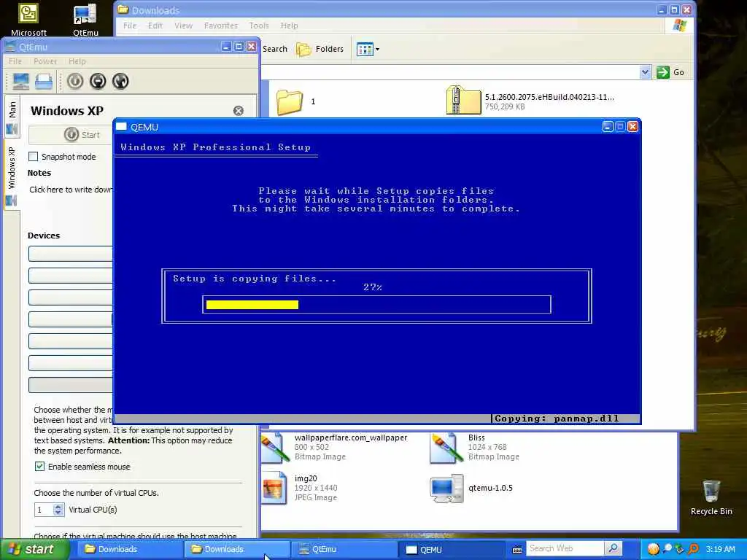Open the Power menu in QtEmu
747x560 pixels.
[45, 61]
